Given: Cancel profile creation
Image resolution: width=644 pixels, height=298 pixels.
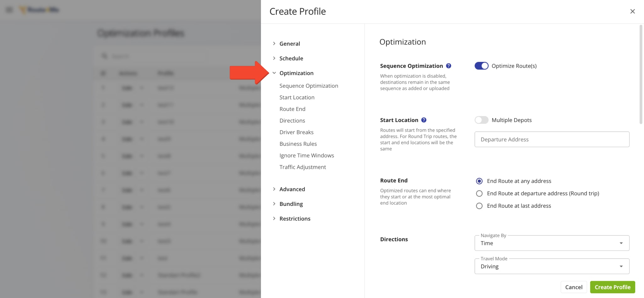Looking at the screenshot, I should pos(574,287).
